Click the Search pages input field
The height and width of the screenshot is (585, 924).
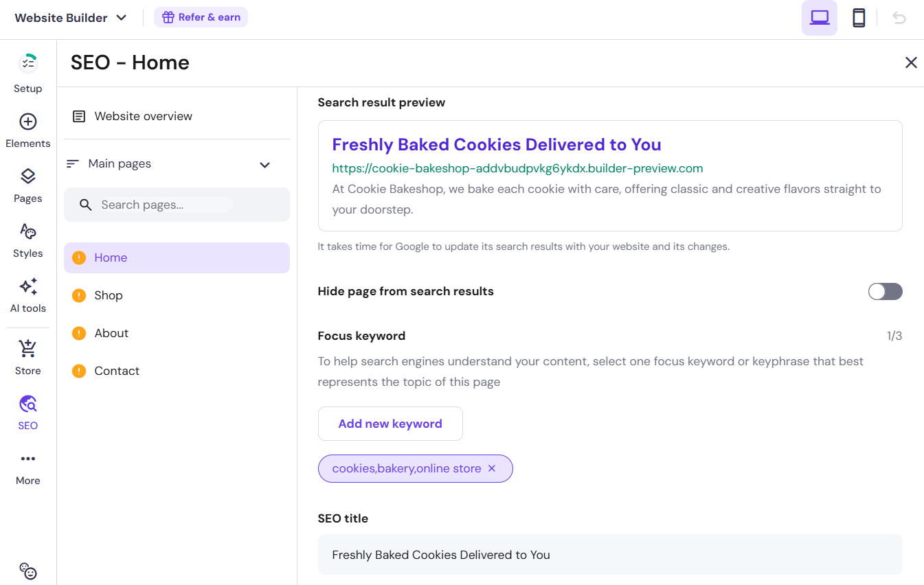coord(165,205)
